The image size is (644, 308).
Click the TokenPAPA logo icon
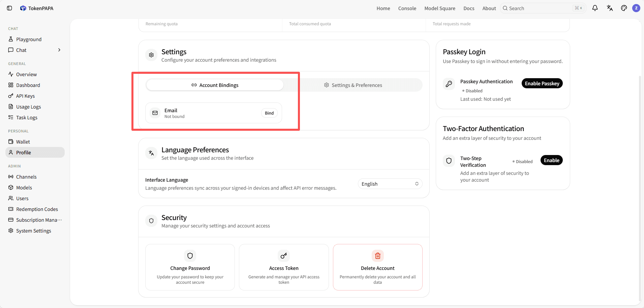pos(23,8)
